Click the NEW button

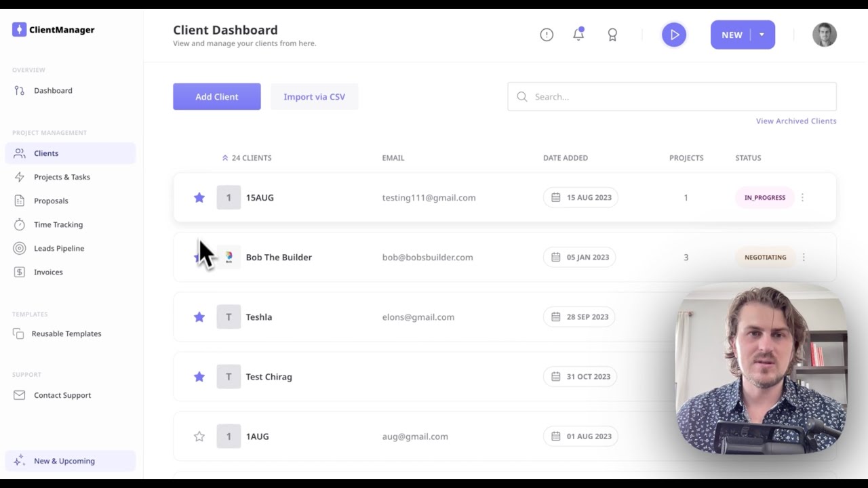(x=732, y=35)
